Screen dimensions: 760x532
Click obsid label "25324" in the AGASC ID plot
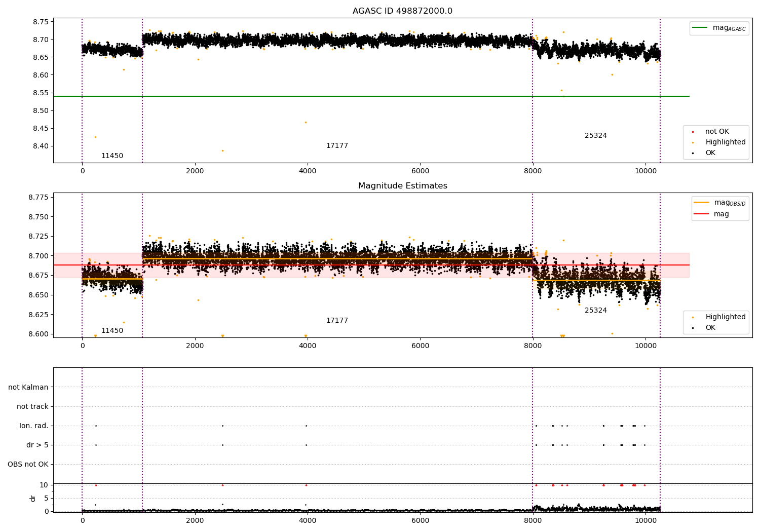tap(596, 136)
